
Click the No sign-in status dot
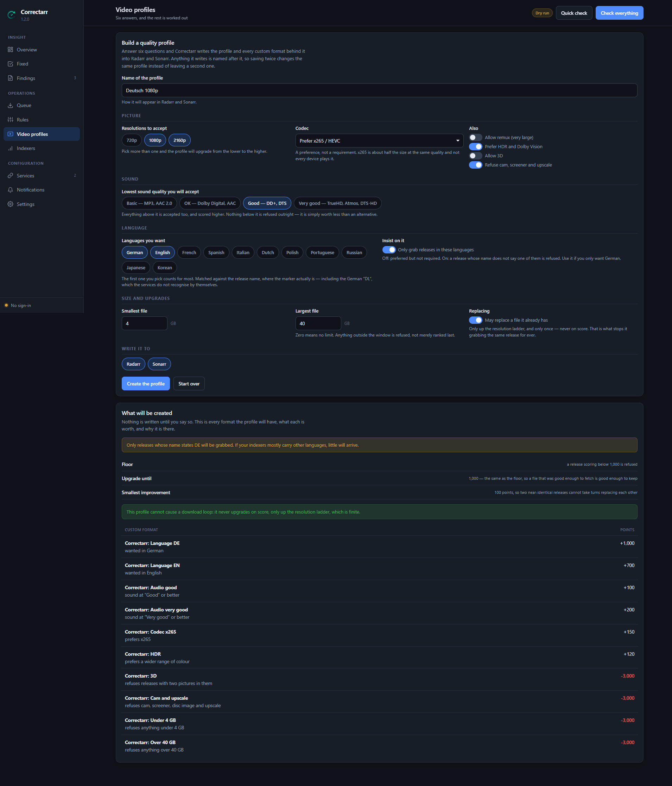(x=6, y=306)
